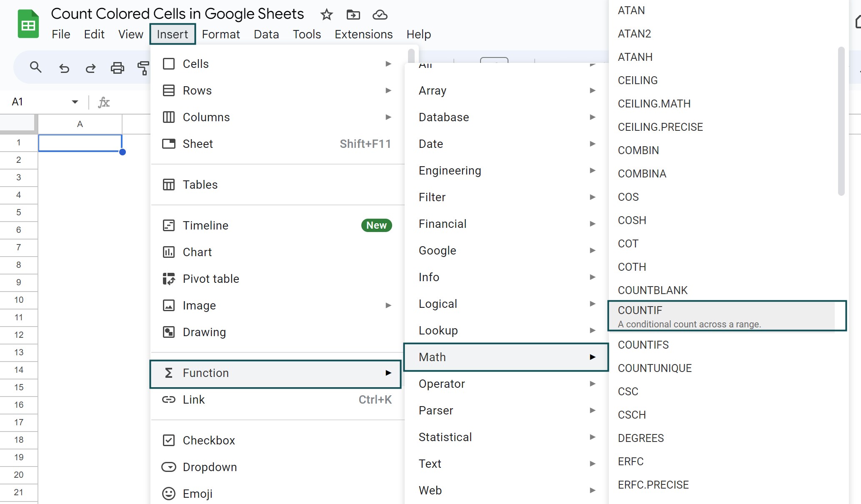Print the spreadsheet
The image size is (861, 504).
[117, 68]
